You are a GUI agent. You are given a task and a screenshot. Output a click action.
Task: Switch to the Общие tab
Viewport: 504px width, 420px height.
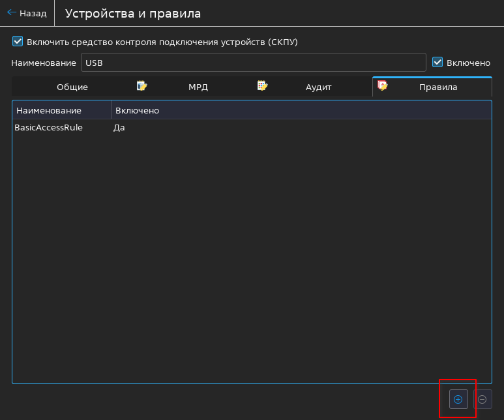point(72,87)
